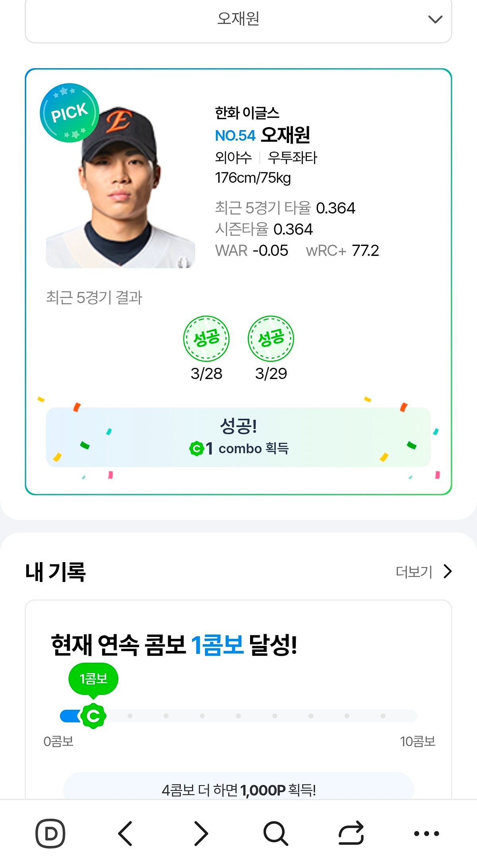Tap the green C combo marker on progress bar

(93, 716)
